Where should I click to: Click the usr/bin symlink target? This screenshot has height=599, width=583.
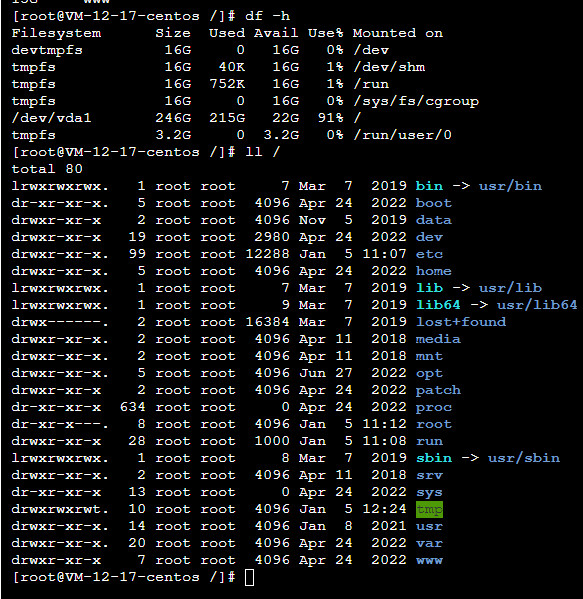tap(510, 186)
